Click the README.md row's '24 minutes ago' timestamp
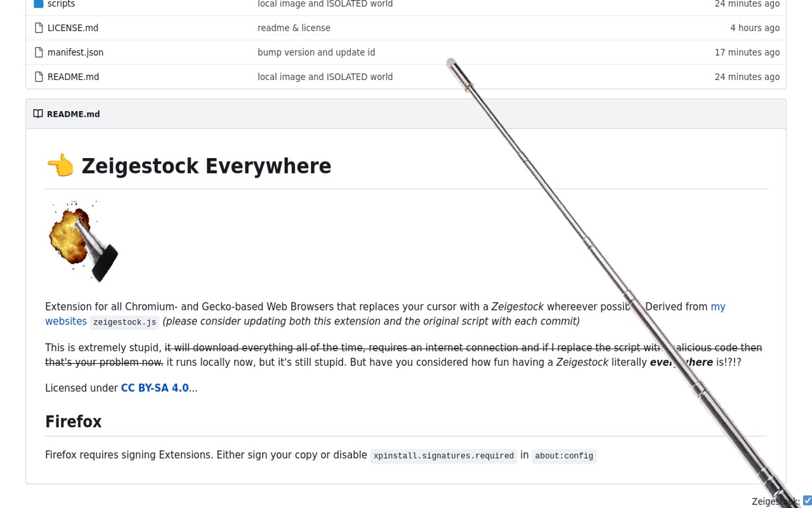Viewport: 812px width, 508px height. tap(747, 77)
